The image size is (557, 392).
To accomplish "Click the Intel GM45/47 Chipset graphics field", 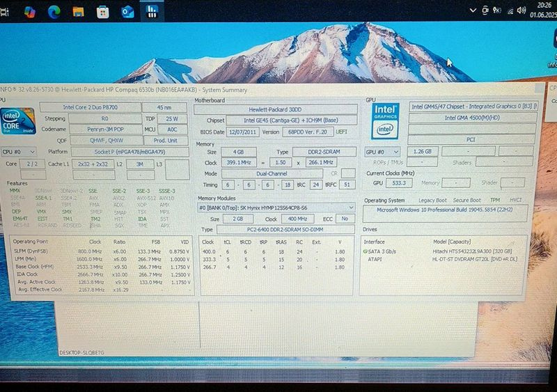I will point(473,107).
